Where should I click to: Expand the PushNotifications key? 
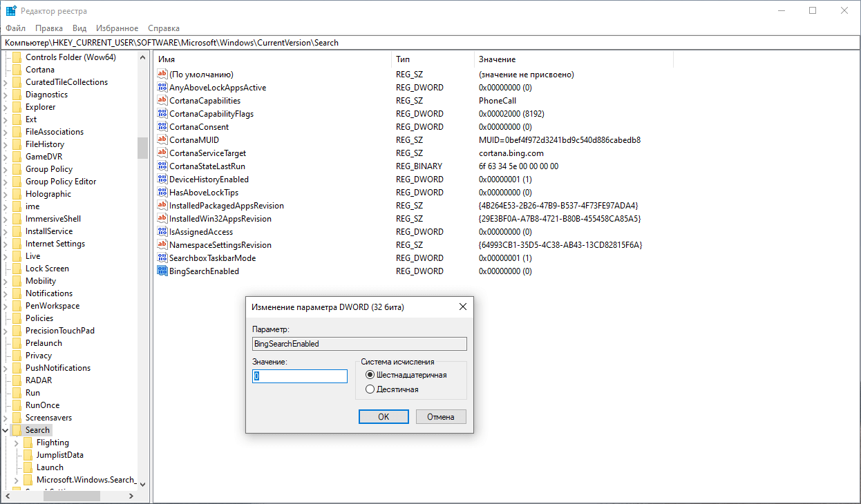6,368
